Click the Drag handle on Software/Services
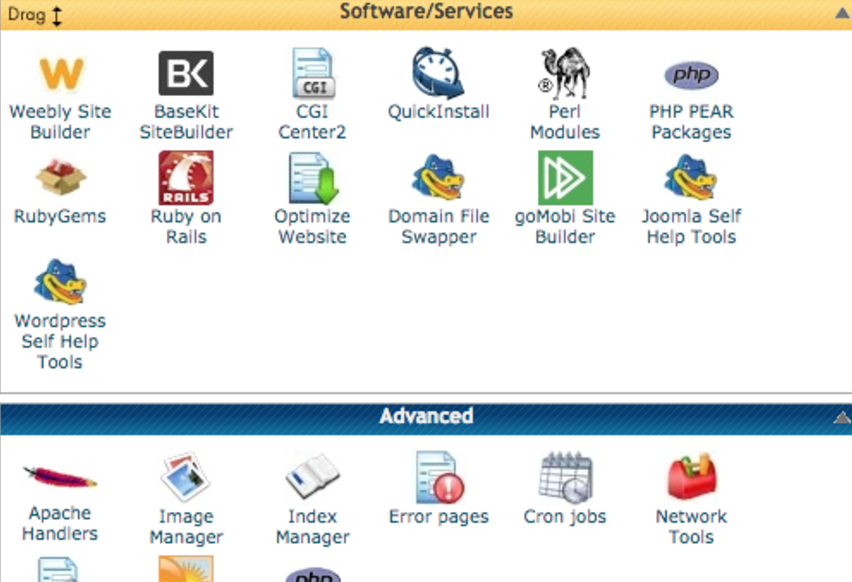Image resolution: width=852 pixels, height=582 pixels. (35, 15)
